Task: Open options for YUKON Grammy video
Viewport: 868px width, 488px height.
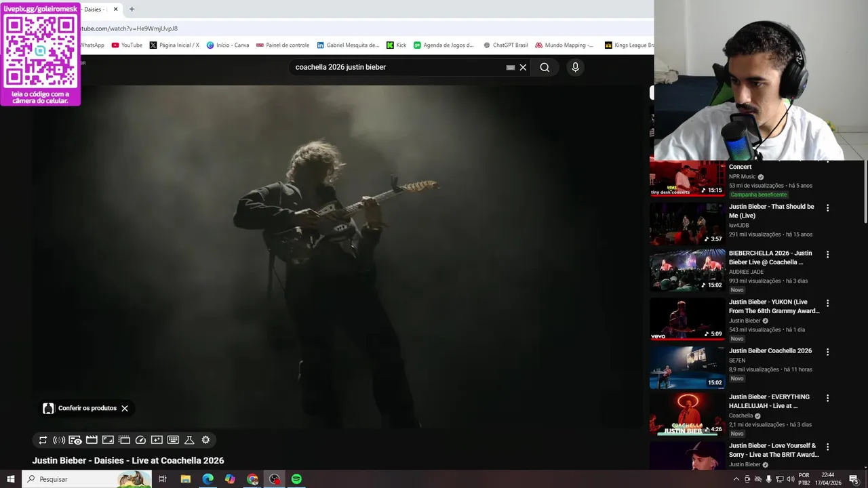Action: click(827, 303)
